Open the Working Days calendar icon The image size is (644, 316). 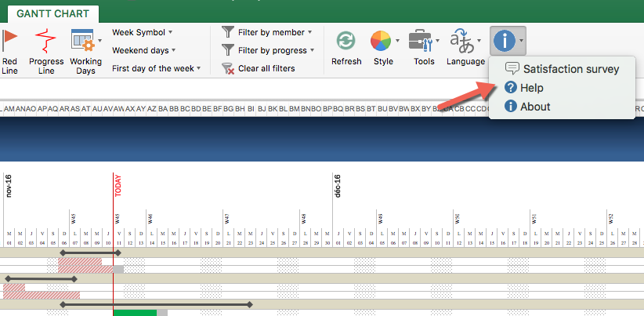(x=82, y=41)
